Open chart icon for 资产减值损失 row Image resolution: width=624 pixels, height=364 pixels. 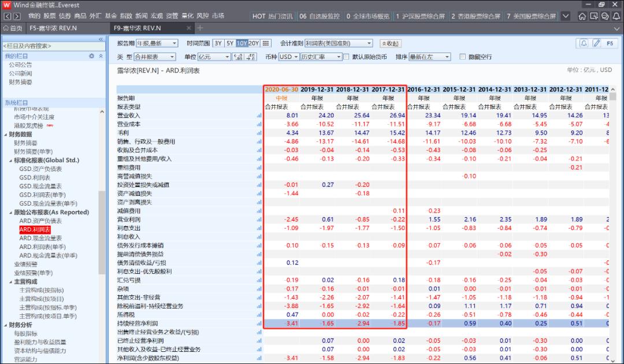[x=259, y=194]
